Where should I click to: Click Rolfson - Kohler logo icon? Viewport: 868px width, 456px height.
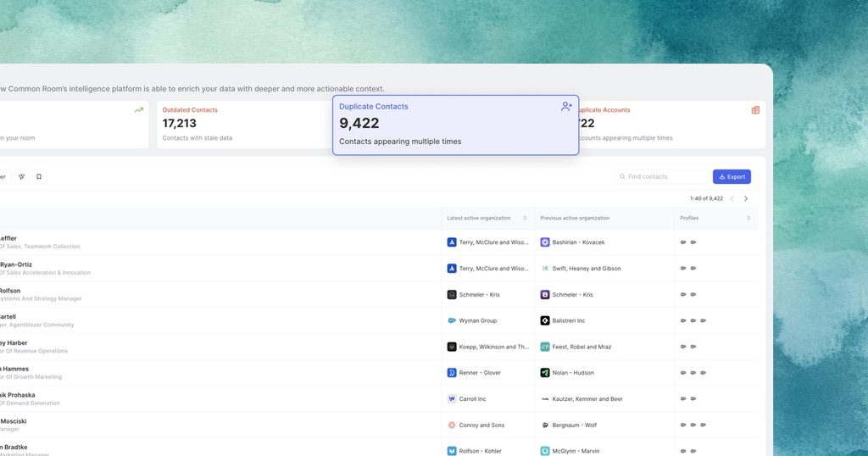pos(452,451)
